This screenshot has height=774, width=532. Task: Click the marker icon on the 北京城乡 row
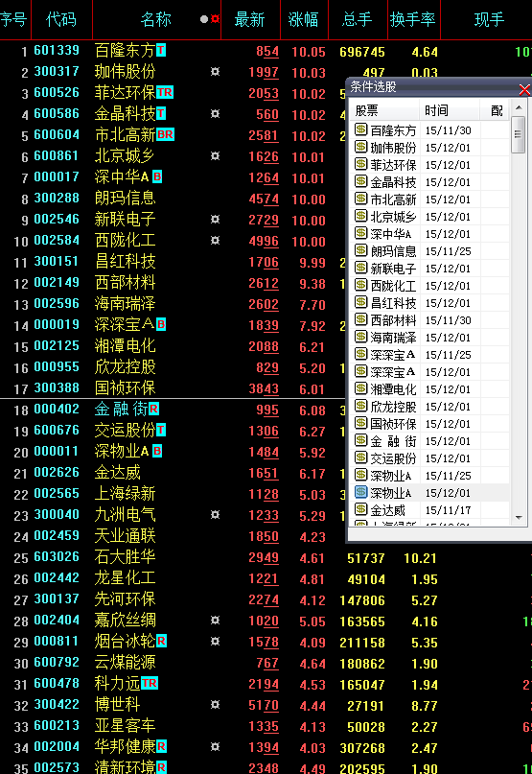(215, 156)
